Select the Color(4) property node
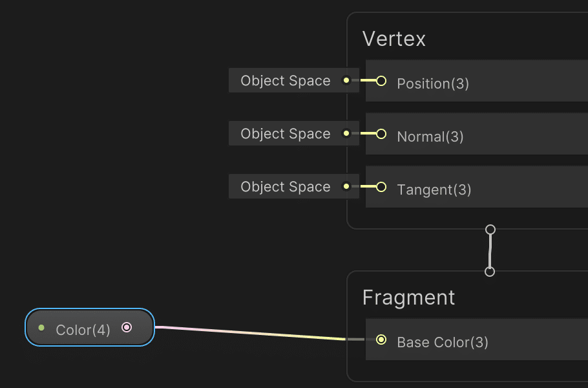The height and width of the screenshot is (388, 588). (x=83, y=330)
